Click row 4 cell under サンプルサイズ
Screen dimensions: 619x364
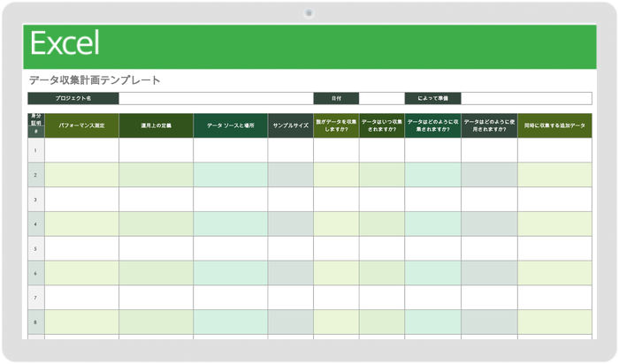tap(291, 224)
